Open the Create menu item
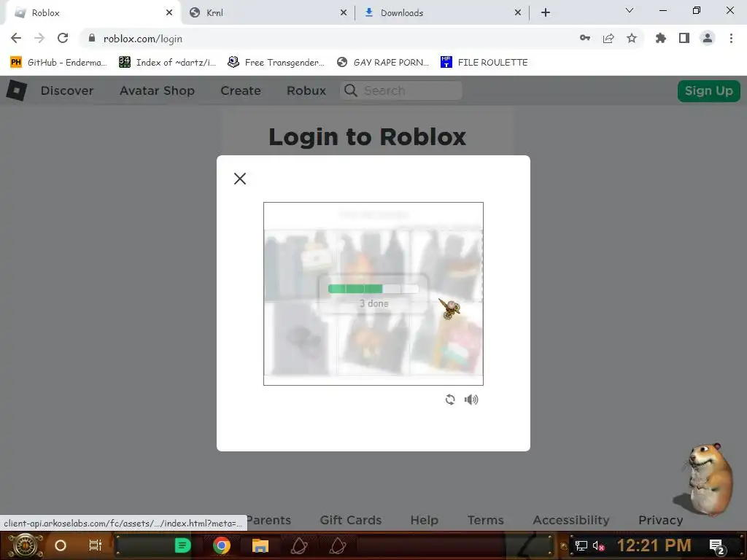This screenshot has height=560, width=747. 241,90
